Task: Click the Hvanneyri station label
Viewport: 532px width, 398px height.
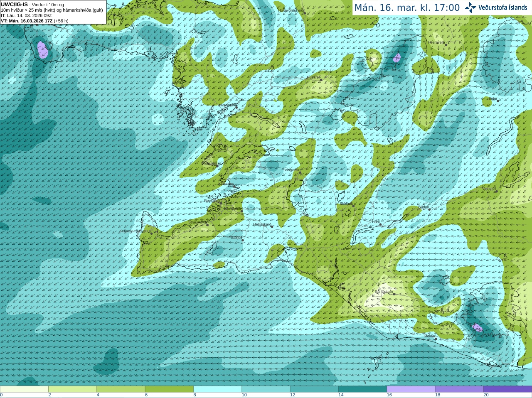Action: click(227, 105)
